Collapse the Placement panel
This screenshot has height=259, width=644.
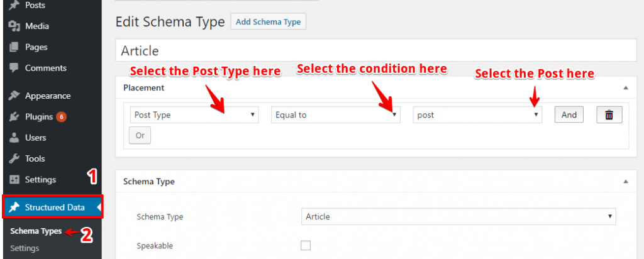coord(626,87)
